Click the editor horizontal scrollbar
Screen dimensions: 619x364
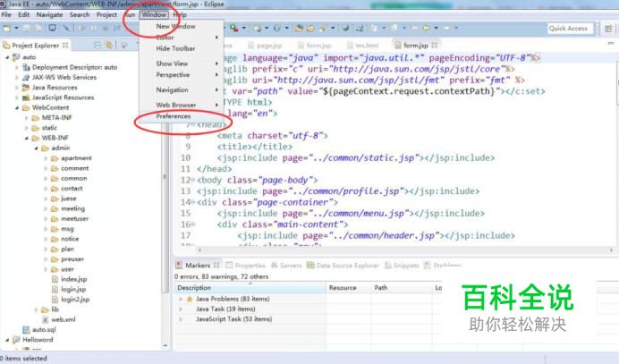(x=405, y=250)
